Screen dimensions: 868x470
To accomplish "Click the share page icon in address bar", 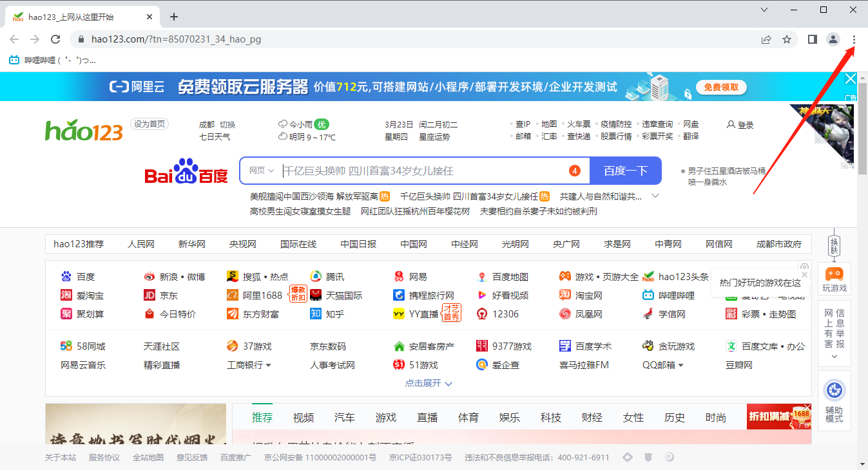I will click(766, 39).
